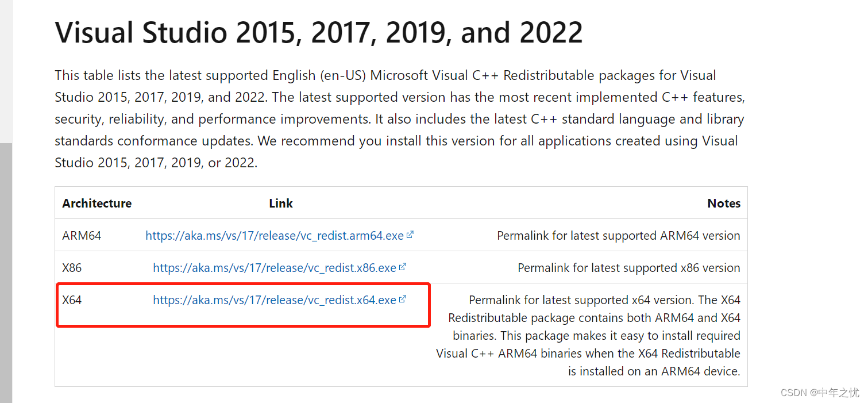Click the light scrollbar track above the thumb
This screenshot has width=868, height=403.
click(x=6, y=71)
